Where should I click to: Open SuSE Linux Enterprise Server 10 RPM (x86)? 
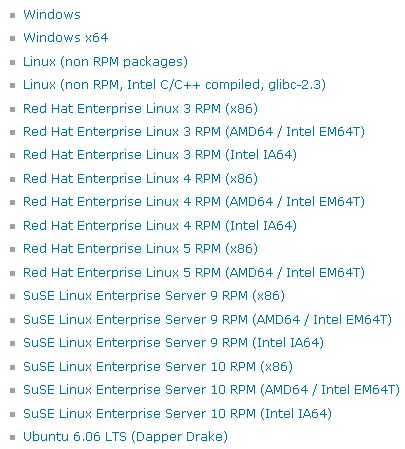pyautogui.click(x=158, y=367)
